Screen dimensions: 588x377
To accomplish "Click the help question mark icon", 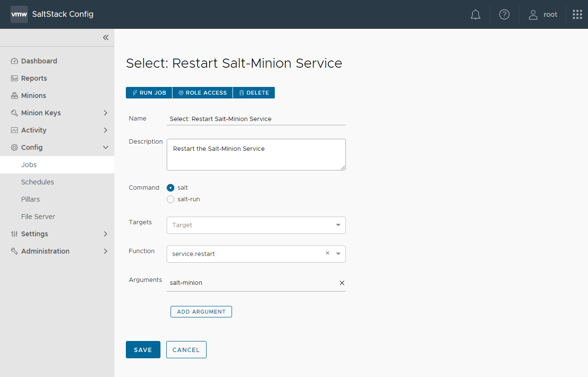I will point(504,14).
